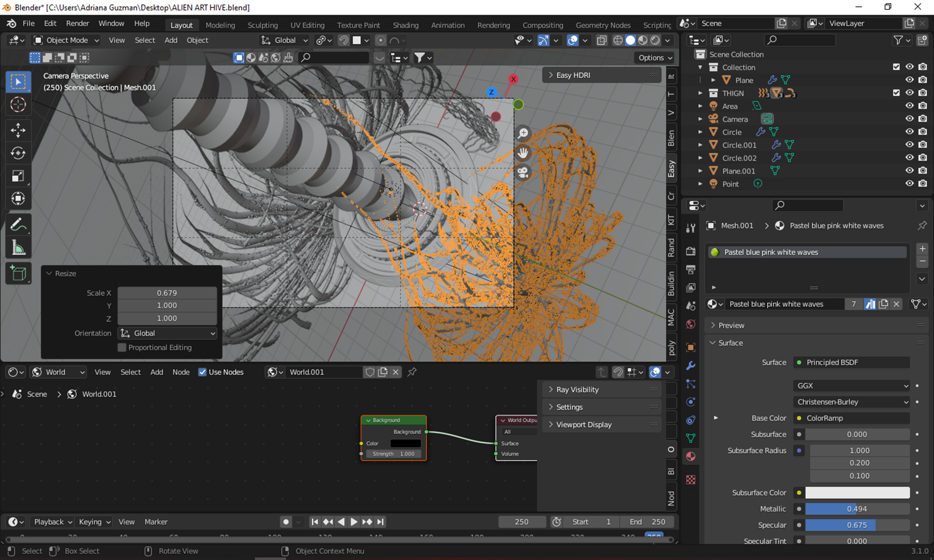
Task: Switch to rendered viewport shading
Action: pos(655,40)
